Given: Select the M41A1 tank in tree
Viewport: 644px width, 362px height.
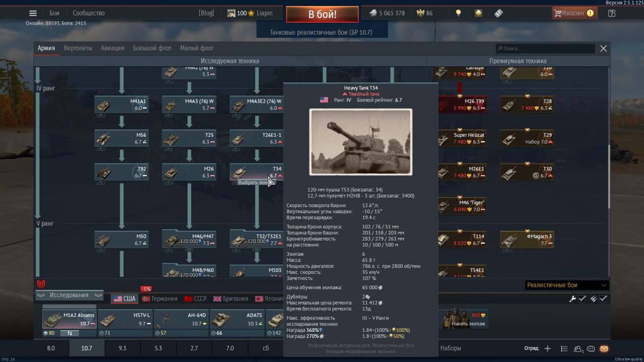Looking at the screenshot, I should pos(121,105).
